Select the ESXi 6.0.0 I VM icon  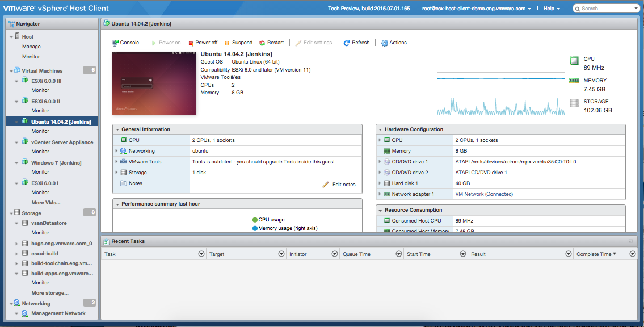(25, 182)
